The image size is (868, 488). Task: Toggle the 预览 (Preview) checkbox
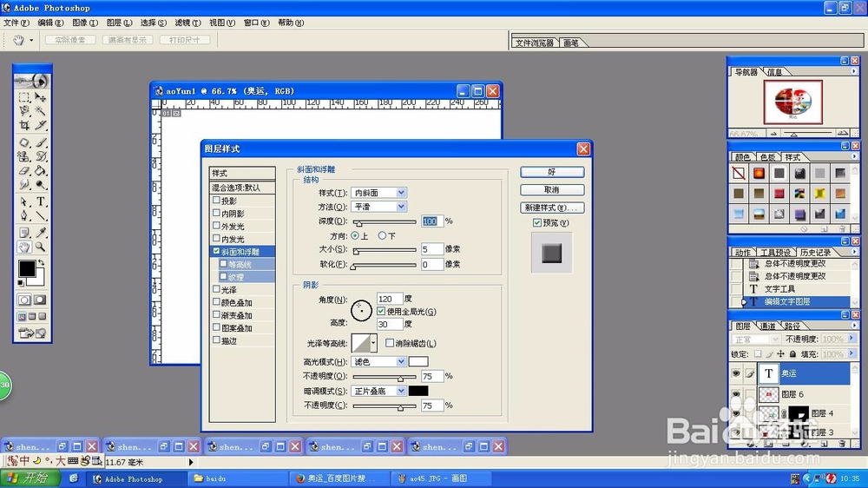pos(537,222)
